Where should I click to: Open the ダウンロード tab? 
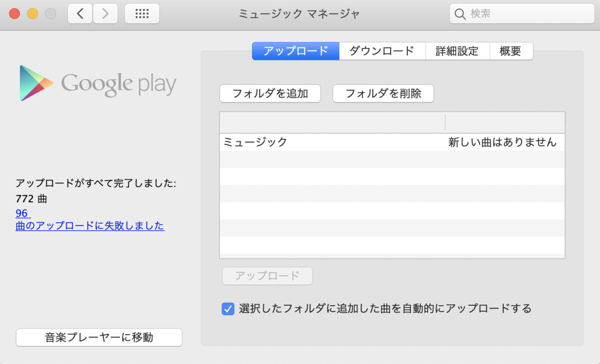pos(382,51)
